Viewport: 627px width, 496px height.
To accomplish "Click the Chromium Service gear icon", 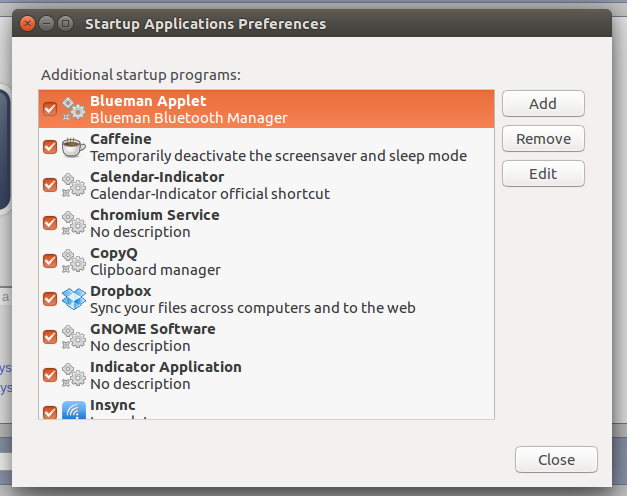I will tap(74, 223).
